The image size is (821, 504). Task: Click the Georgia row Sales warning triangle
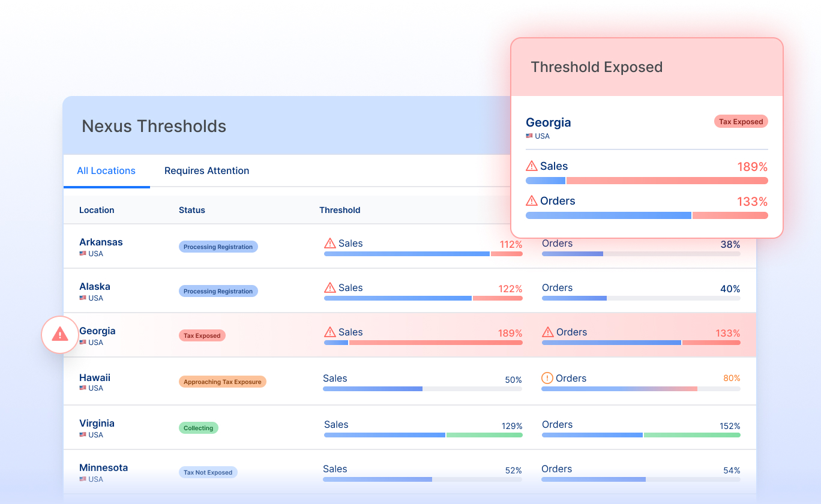click(330, 332)
